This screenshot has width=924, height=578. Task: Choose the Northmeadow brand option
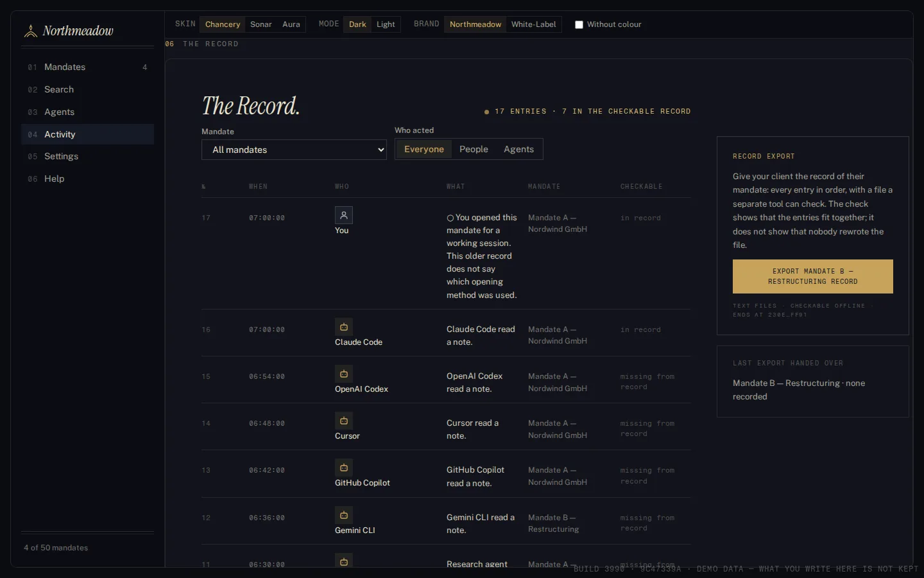[x=475, y=24]
